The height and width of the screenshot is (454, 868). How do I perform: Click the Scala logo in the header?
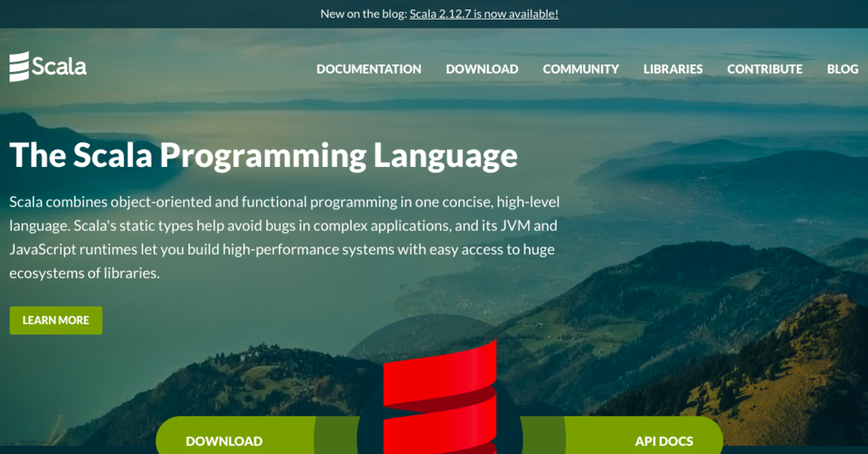coord(48,67)
